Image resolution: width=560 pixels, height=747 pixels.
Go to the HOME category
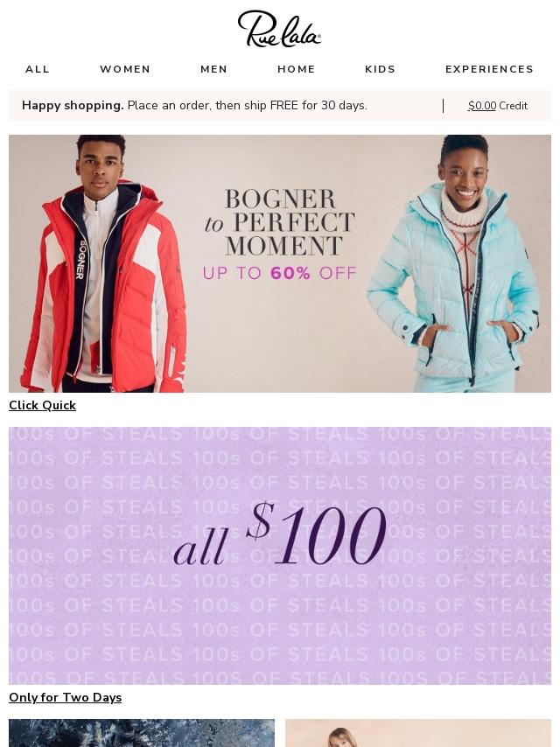(x=297, y=69)
